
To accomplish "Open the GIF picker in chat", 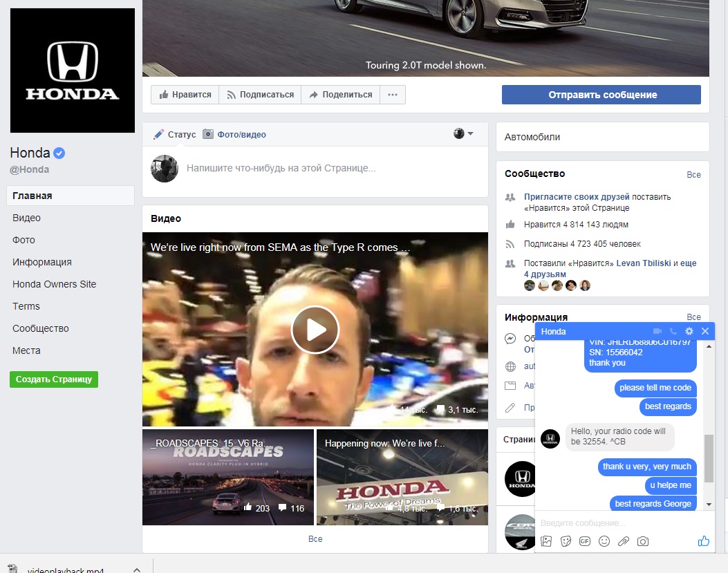I will (x=585, y=541).
